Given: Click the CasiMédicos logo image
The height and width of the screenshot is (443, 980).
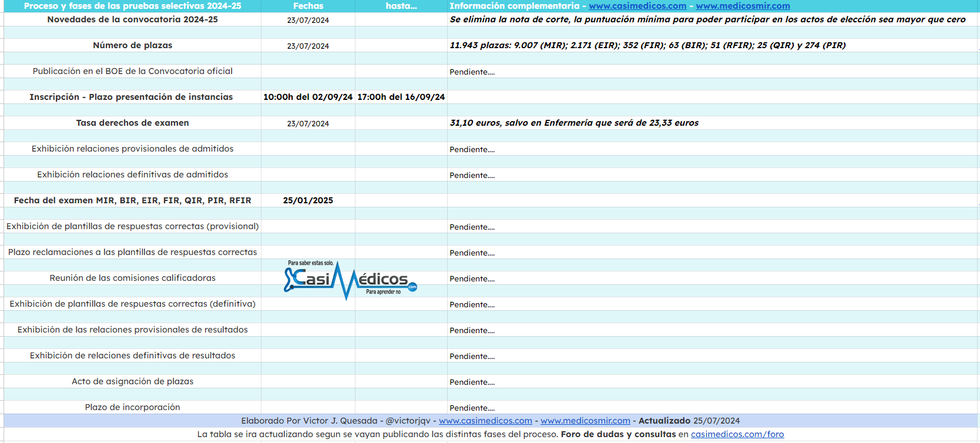Looking at the screenshot, I should click(x=350, y=280).
